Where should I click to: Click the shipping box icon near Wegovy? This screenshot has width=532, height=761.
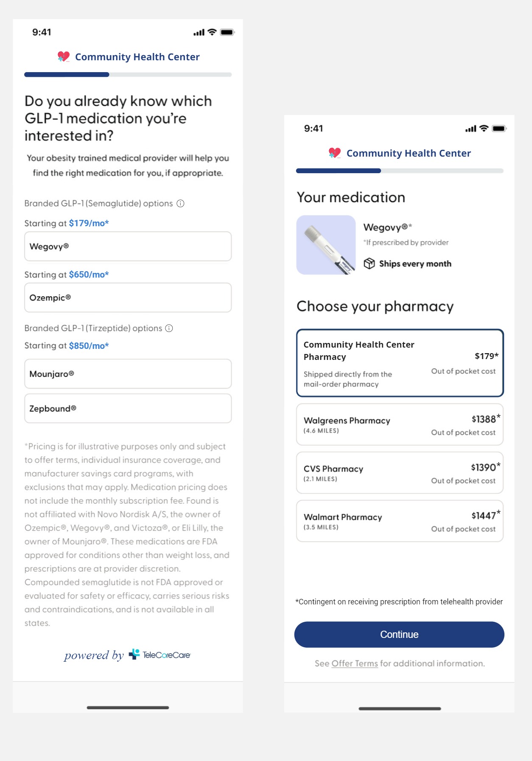[x=370, y=264]
